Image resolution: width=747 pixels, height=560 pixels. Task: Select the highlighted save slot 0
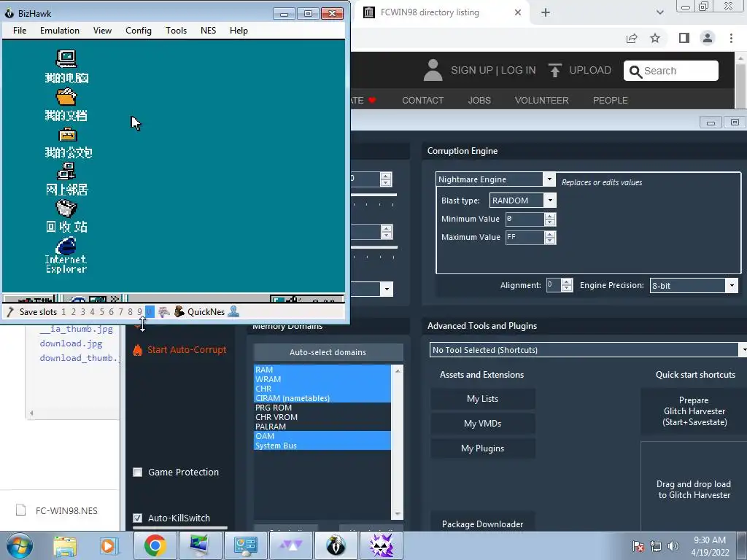click(x=149, y=312)
